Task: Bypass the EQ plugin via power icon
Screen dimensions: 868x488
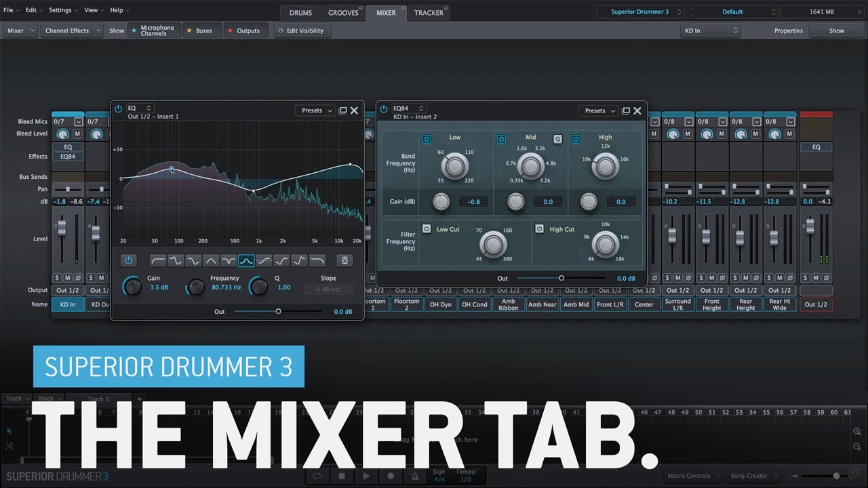Action: tap(118, 108)
